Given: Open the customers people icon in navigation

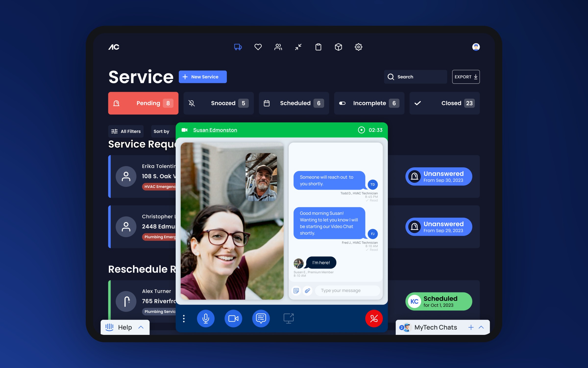Looking at the screenshot, I should [x=278, y=47].
